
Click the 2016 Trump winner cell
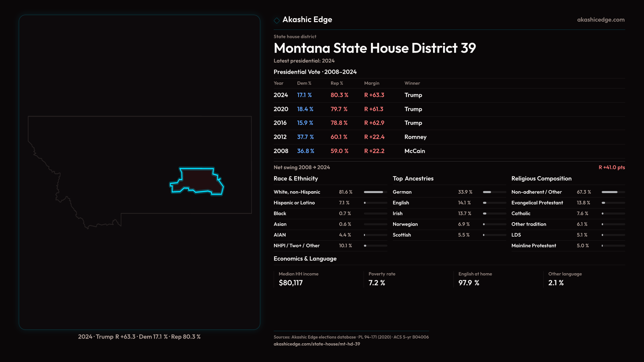coord(413,123)
